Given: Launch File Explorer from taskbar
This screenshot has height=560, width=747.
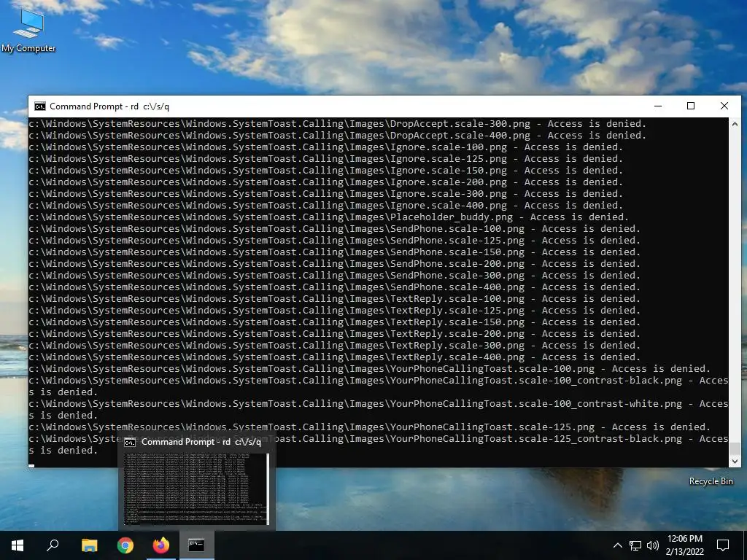Looking at the screenshot, I should (x=89, y=545).
